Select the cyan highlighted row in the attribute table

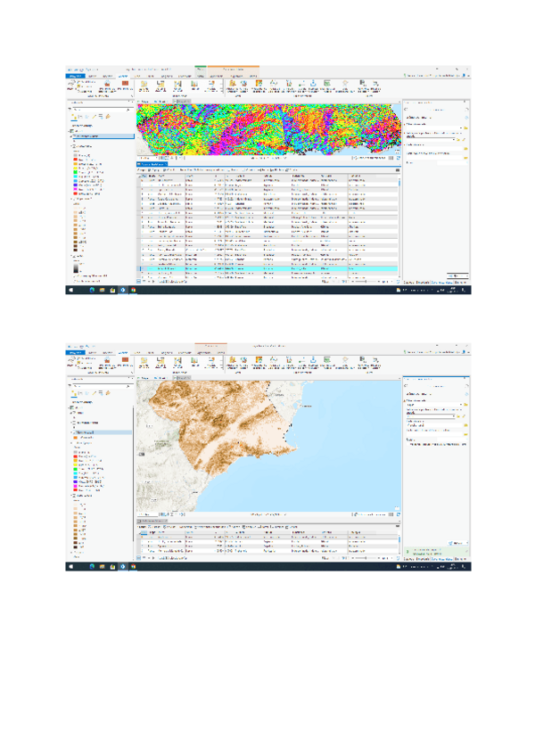[x=267, y=268]
